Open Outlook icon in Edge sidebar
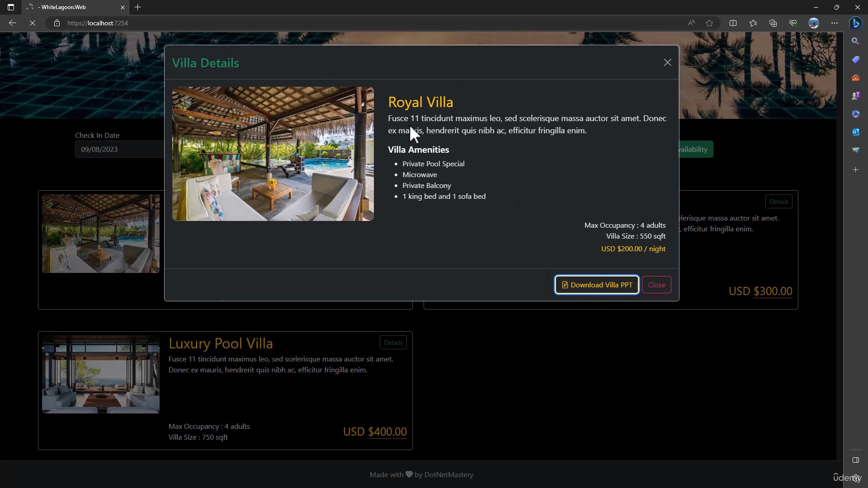Image resolution: width=868 pixels, height=488 pixels. coord(855,132)
